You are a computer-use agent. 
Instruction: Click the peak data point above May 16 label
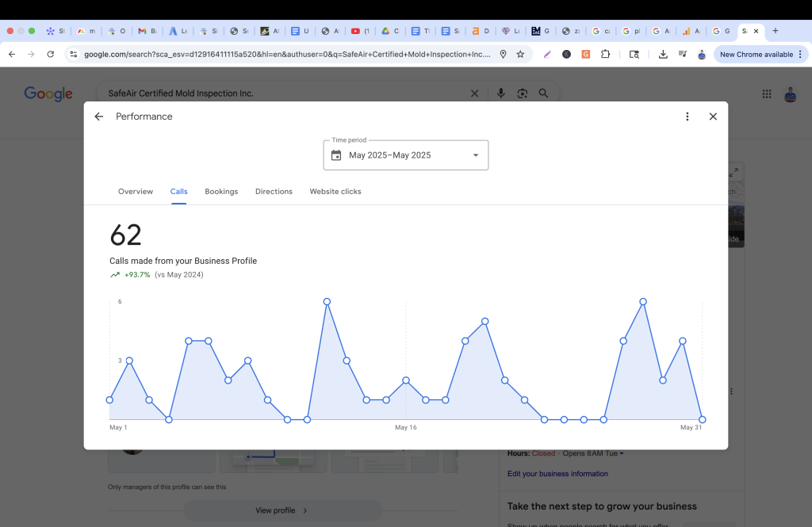[406, 380]
